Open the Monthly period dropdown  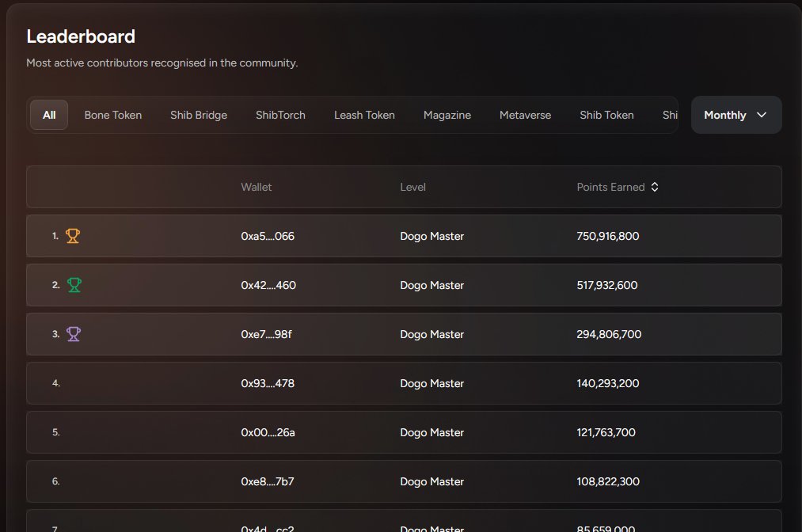pos(736,115)
